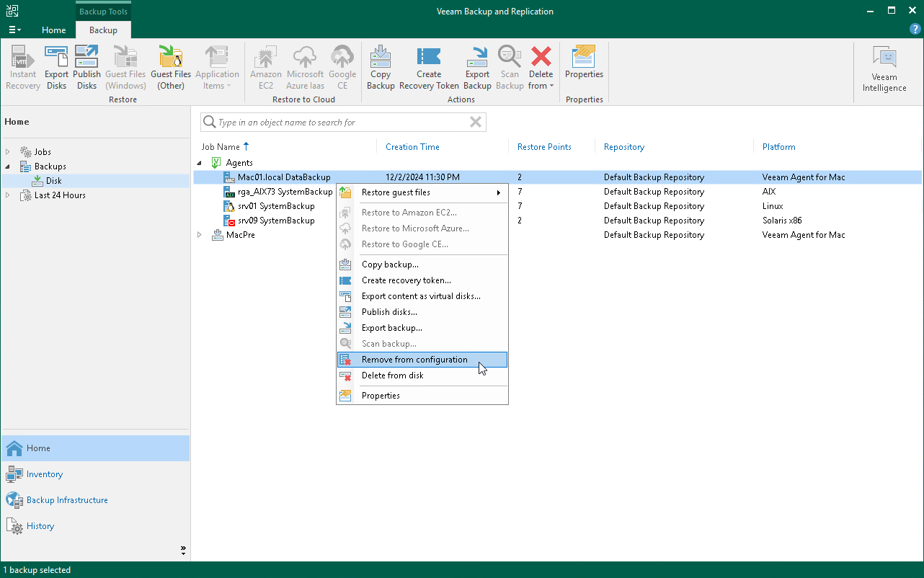Click the Export Disks icon

click(x=56, y=66)
